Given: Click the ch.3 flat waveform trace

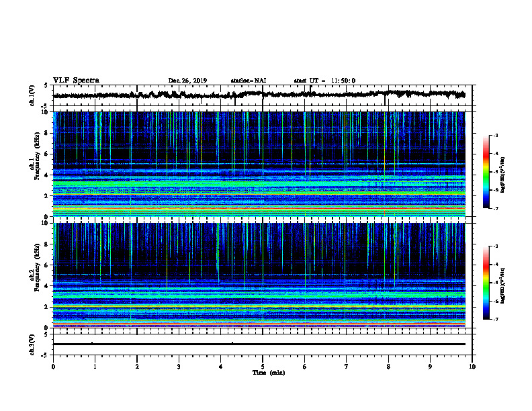Looking at the screenshot, I should 259,345.
